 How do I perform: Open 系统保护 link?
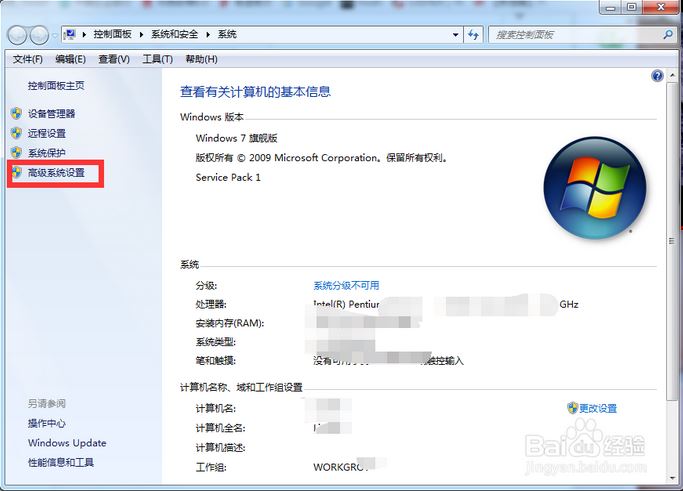[47, 153]
